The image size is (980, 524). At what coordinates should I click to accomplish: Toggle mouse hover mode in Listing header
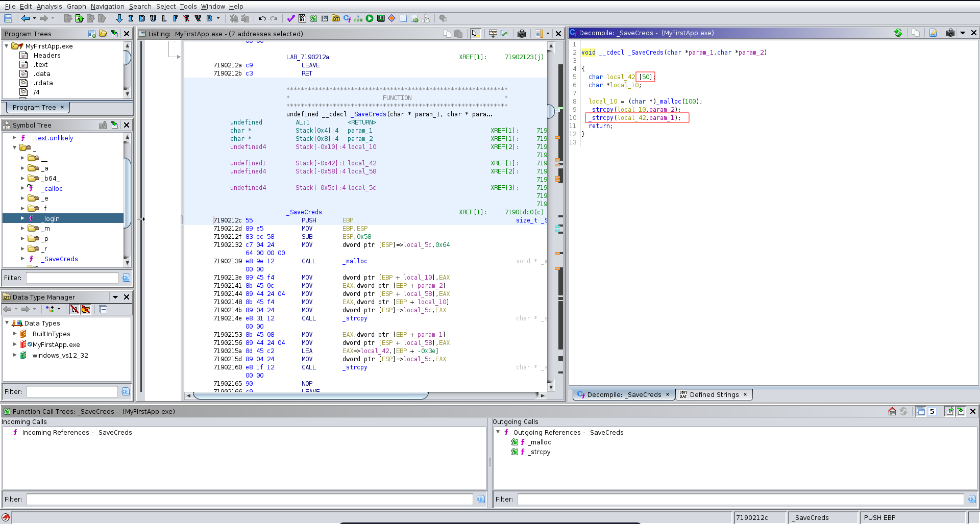pyautogui.click(x=475, y=34)
